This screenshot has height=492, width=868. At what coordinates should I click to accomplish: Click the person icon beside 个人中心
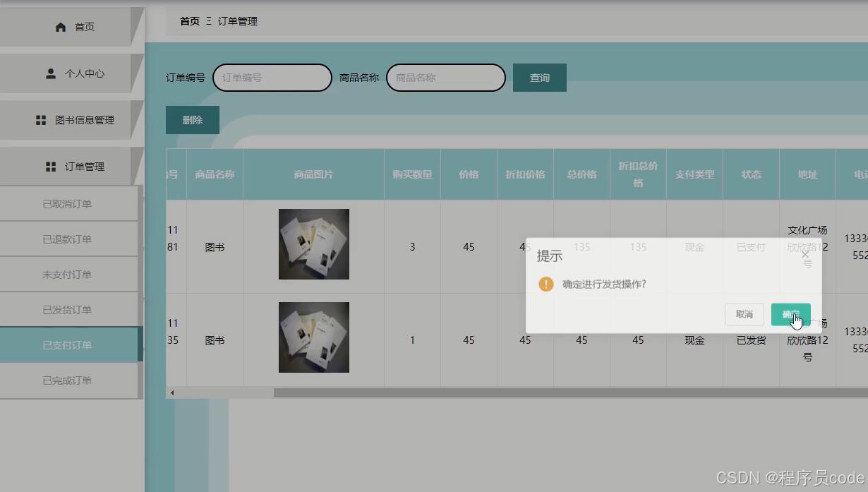point(51,73)
